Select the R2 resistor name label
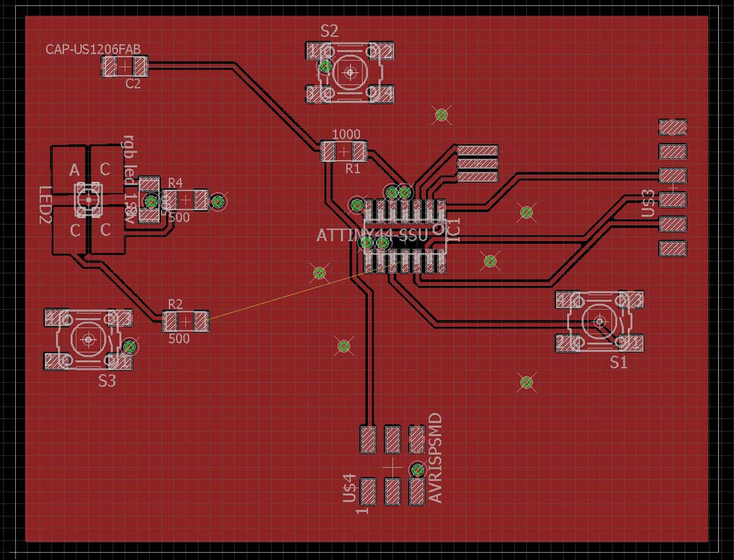The width and height of the screenshot is (734, 560). click(x=176, y=304)
